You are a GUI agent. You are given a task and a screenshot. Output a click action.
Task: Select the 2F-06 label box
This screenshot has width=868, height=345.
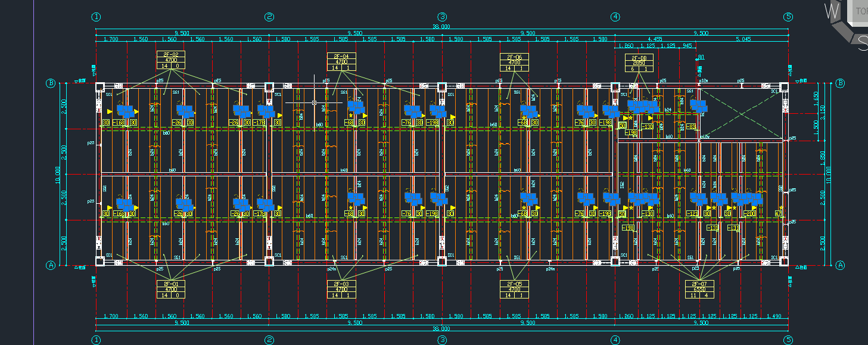click(514, 62)
